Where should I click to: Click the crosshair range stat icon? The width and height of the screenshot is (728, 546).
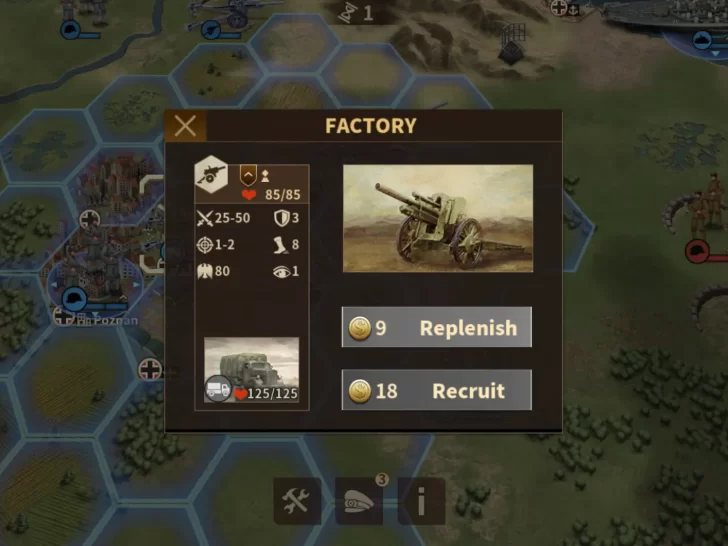pyautogui.click(x=205, y=245)
